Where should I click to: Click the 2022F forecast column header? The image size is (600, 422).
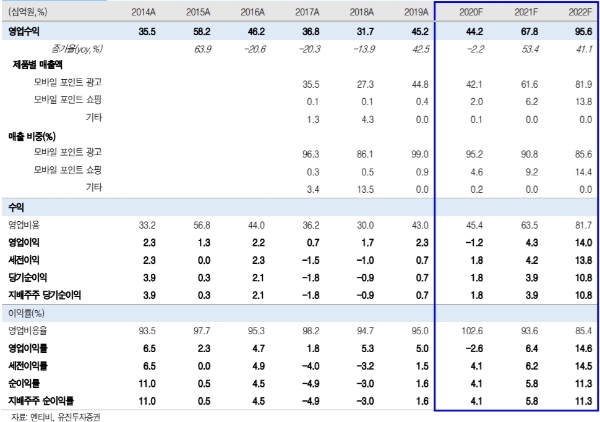pyautogui.click(x=580, y=12)
